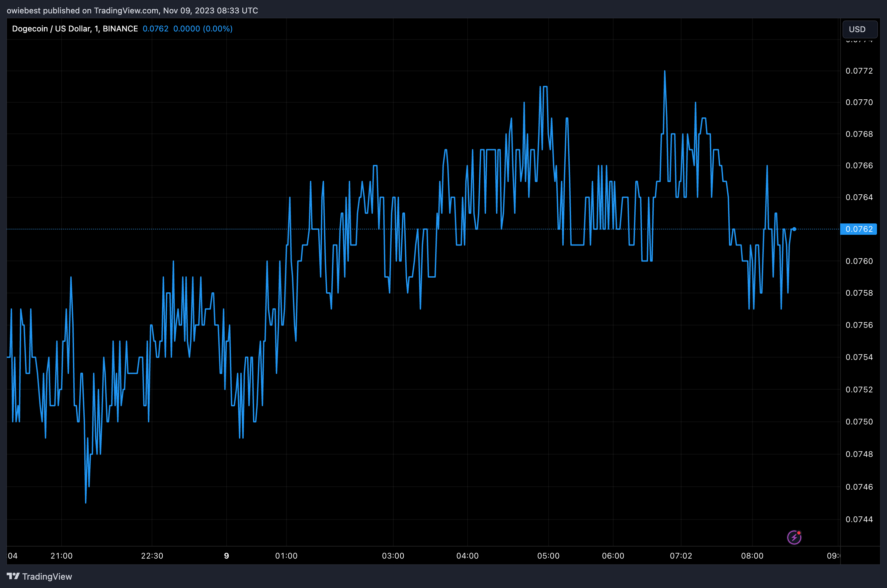Open the USD currency selector
887x588 pixels.
coord(860,29)
